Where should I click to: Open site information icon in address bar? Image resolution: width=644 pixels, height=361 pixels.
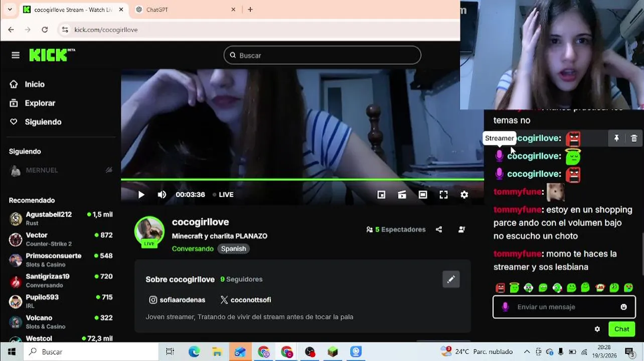65,30
